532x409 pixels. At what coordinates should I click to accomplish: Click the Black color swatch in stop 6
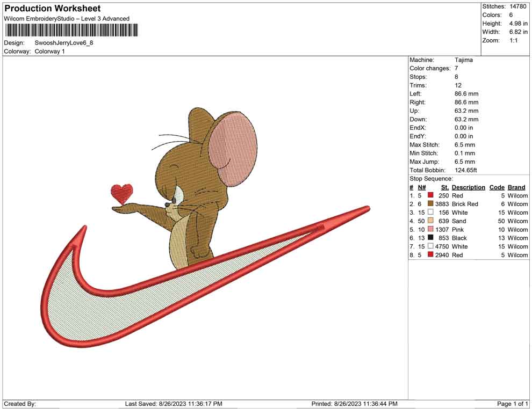point(430,238)
